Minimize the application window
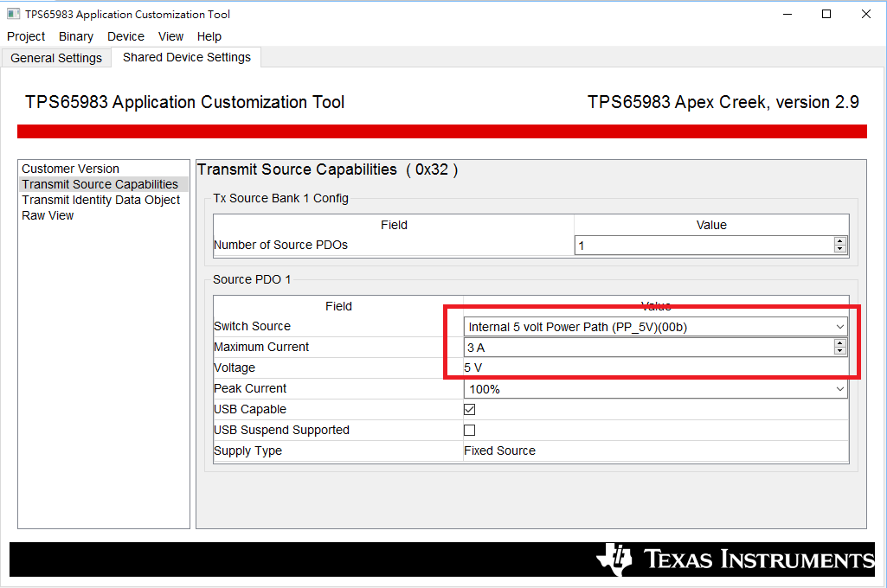Screen dimensions: 887x588 [x=787, y=14]
